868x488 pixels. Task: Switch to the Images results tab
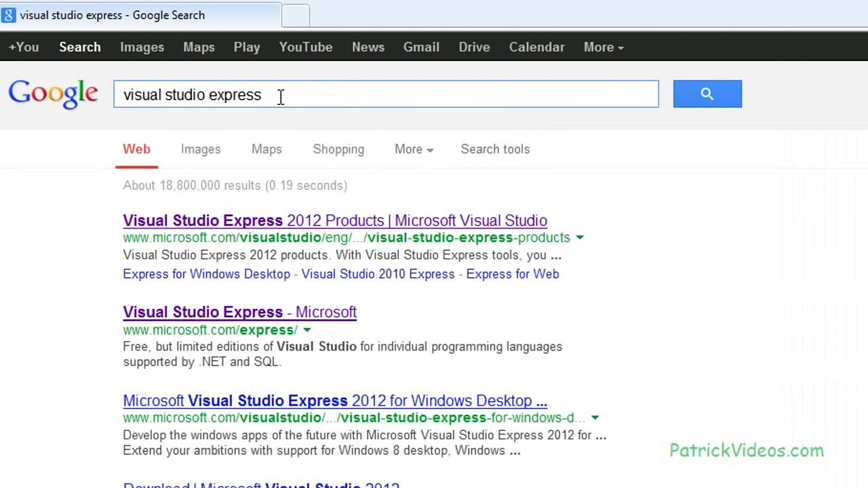pyautogui.click(x=201, y=149)
